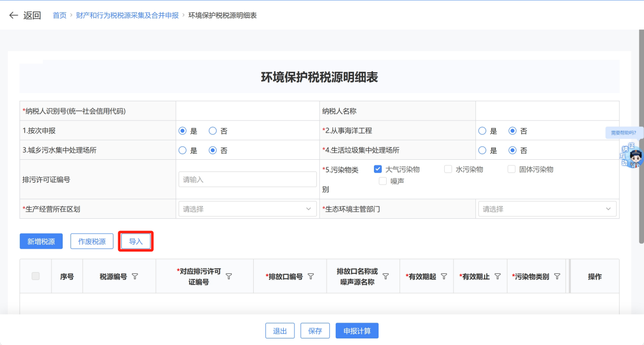Expand the 生产经营所在区划 dropdown

(x=247, y=209)
